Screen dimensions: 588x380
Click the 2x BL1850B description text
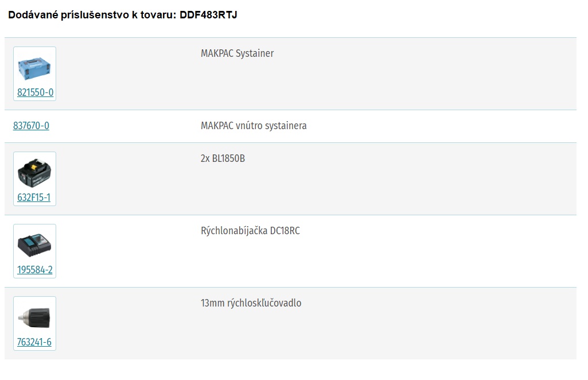pyautogui.click(x=223, y=158)
